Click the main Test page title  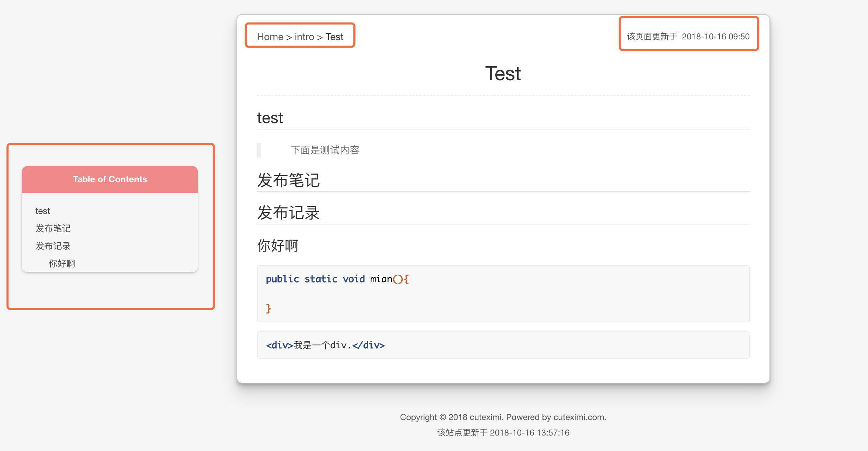tap(503, 74)
